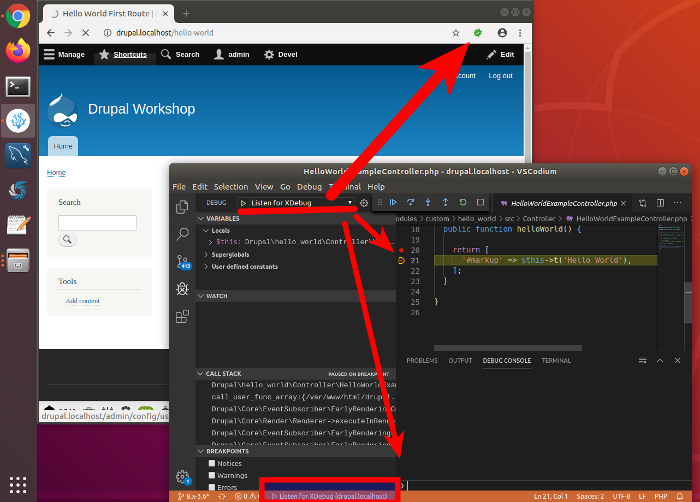Click Step Over in debug toolbar
The image size is (700, 502).
410,202
